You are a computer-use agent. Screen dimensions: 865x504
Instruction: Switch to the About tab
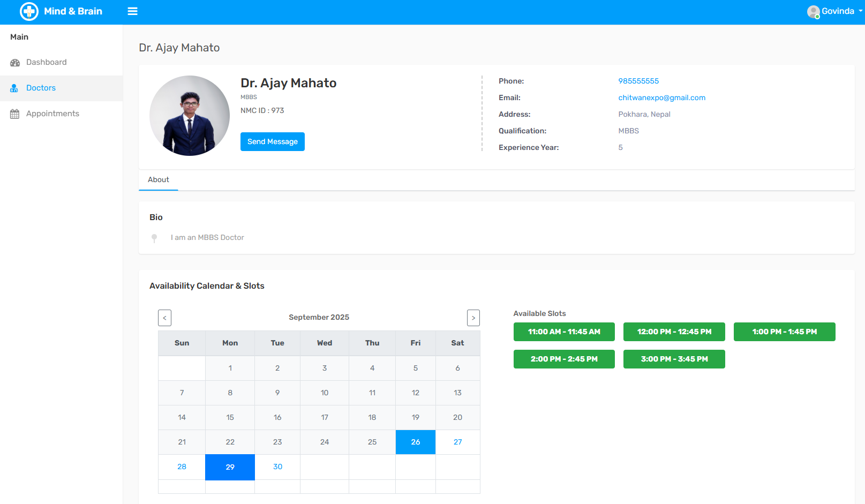159,180
